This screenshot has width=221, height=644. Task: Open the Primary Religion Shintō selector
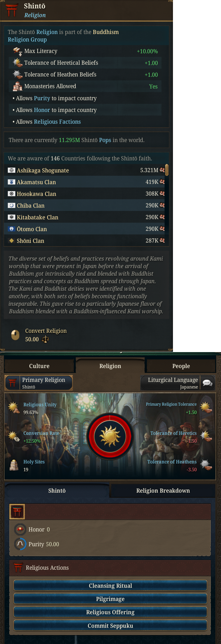tap(39, 383)
